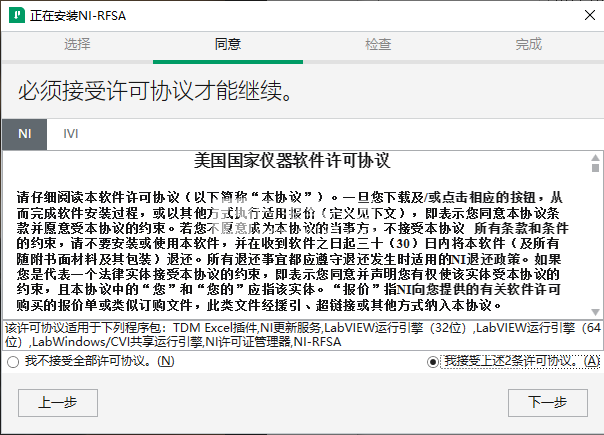The width and height of the screenshot is (604, 435).
Task: Click the green NI installer logo icon
Action: click(17, 15)
